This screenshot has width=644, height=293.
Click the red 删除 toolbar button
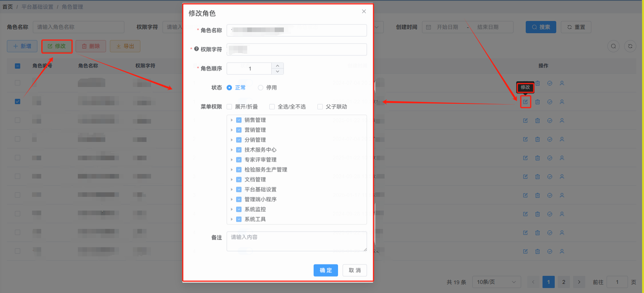[91, 46]
